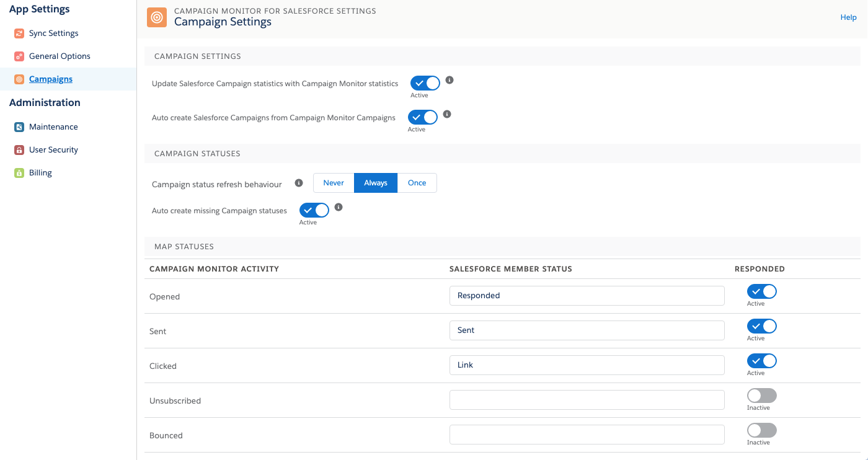Click info icon beside Campaign status refresh behaviour
Image resolution: width=868 pixels, height=460 pixels.
pyautogui.click(x=299, y=183)
